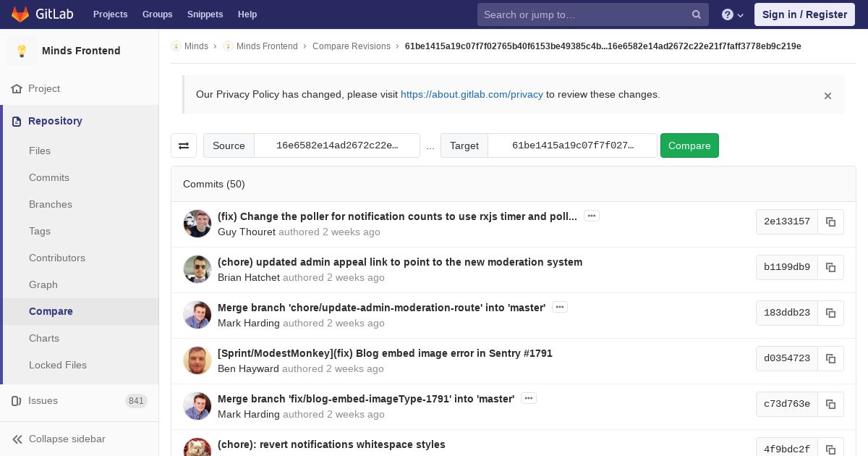Screen dimensions: 868x456
Task: Open Blog embed image error commit
Action: [x=385, y=353]
